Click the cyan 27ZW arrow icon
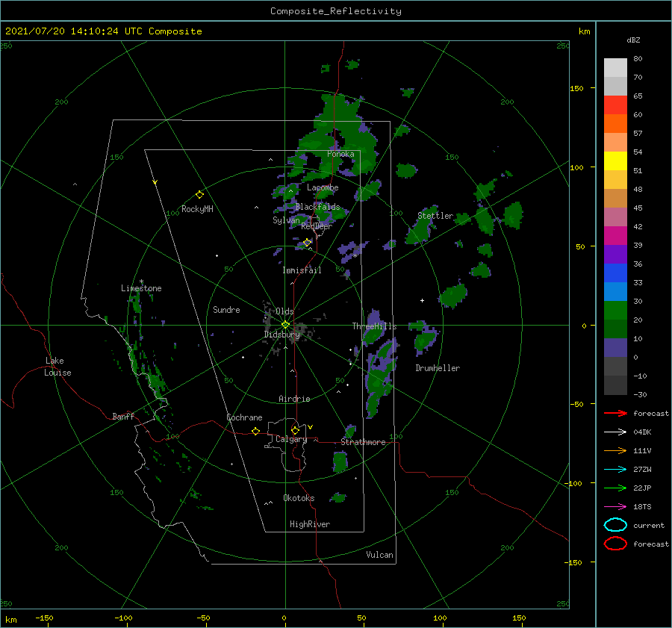Screen dimensions: 672x628 (615, 470)
